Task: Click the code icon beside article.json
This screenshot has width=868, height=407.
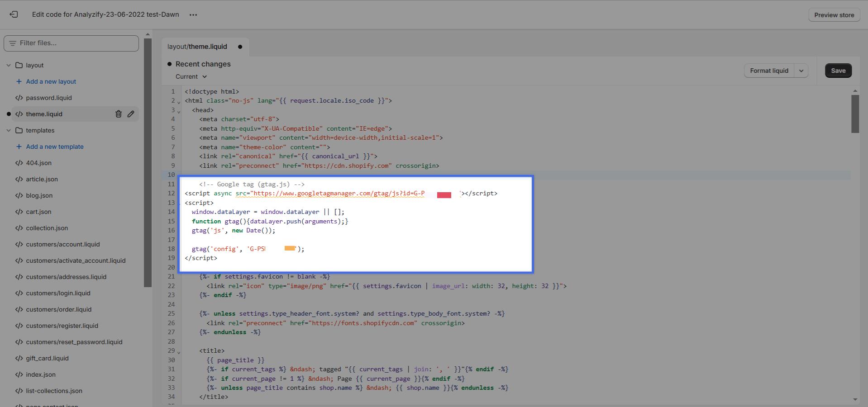Action: [x=19, y=179]
